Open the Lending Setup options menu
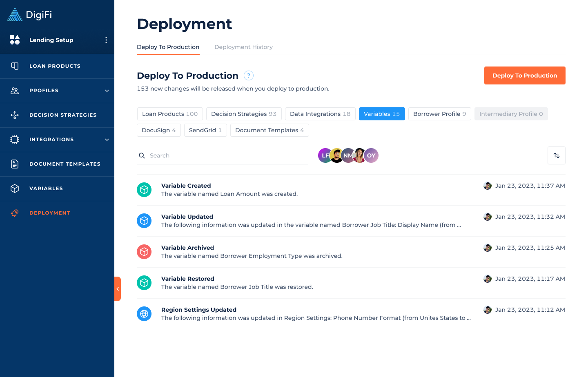 [106, 40]
